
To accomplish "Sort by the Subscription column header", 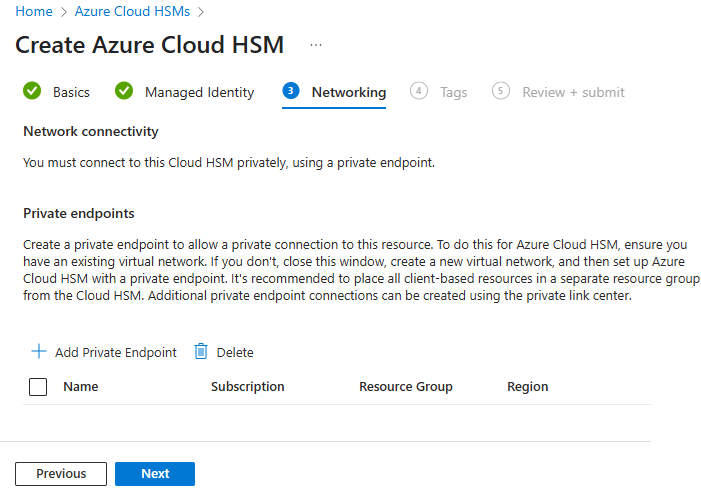I will tap(248, 387).
